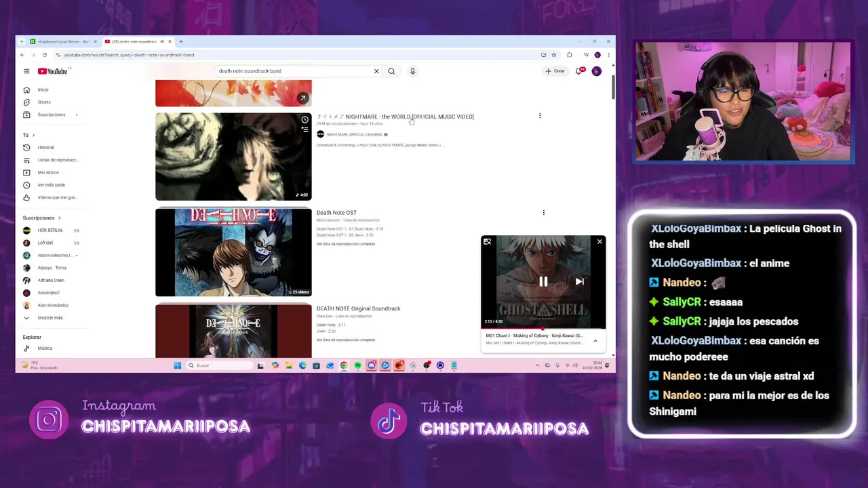Viewport: 868px width, 488px height.
Task: Select the death note soundtrack YouTube tab
Action: click(x=138, y=41)
